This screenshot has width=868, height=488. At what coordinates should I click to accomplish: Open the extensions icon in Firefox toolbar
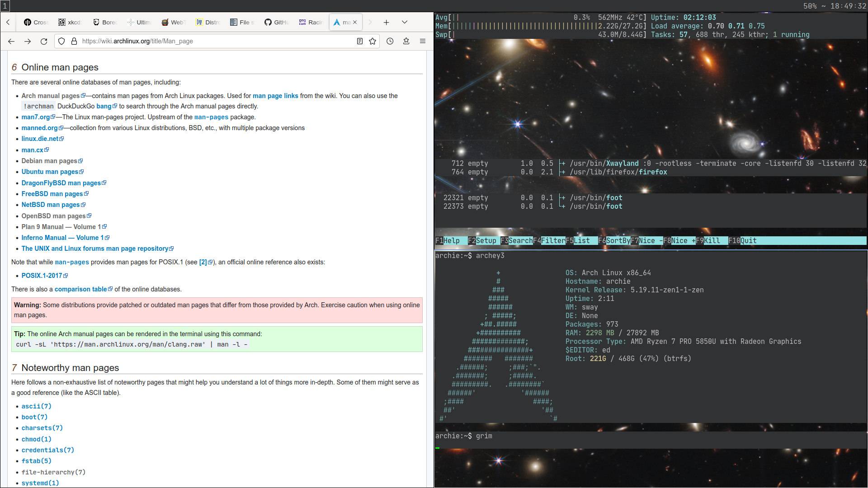(x=406, y=41)
